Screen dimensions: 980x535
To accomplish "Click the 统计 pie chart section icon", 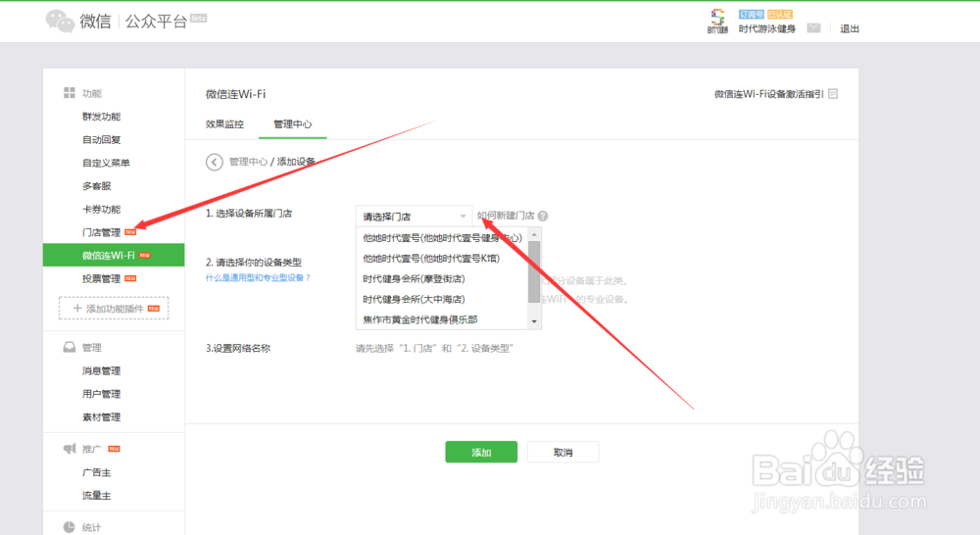I will point(70,527).
